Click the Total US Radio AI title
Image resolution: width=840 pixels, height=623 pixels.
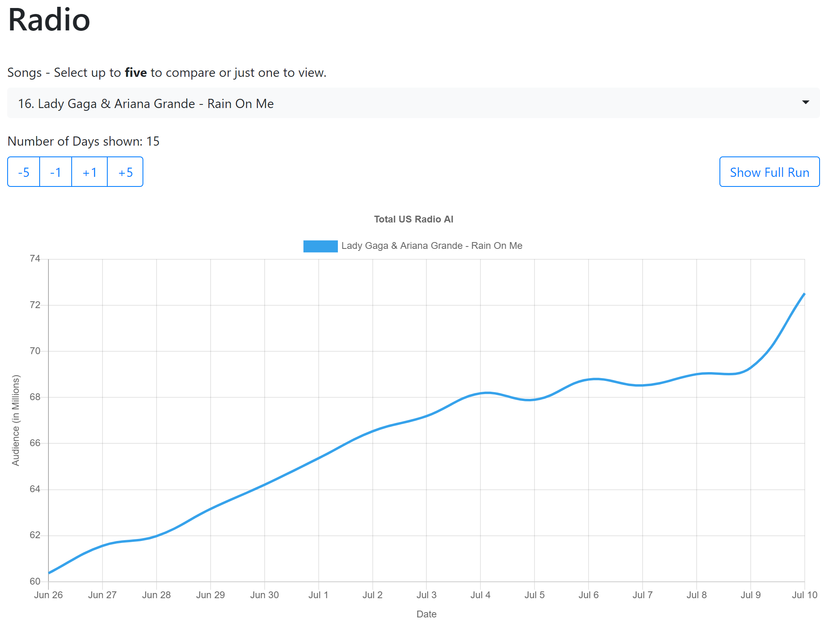tap(413, 219)
